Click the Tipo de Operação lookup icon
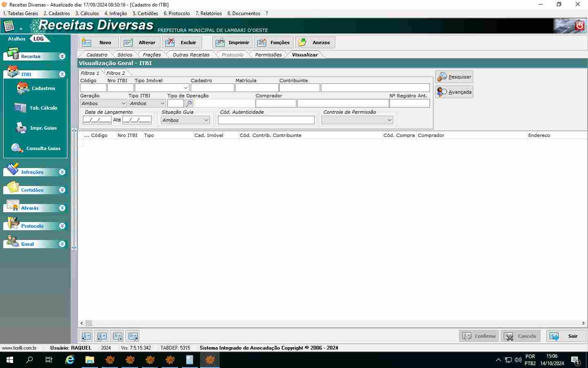 click(189, 103)
